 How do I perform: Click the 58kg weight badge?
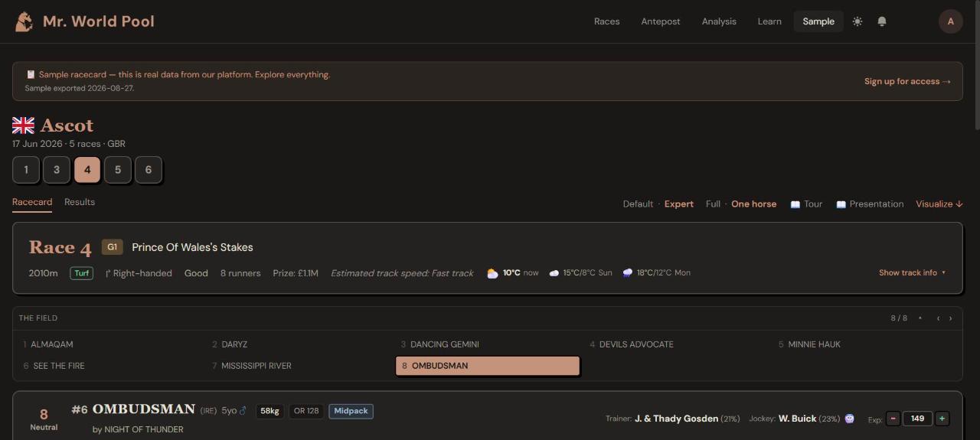tap(269, 411)
